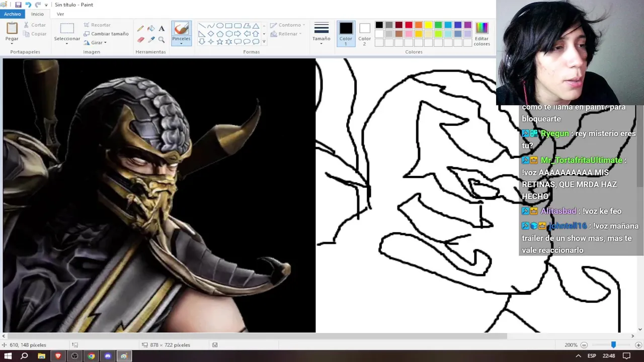Pick the Four-point star shape
Viewport: 644px width, 362px height.
click(211, 42)
